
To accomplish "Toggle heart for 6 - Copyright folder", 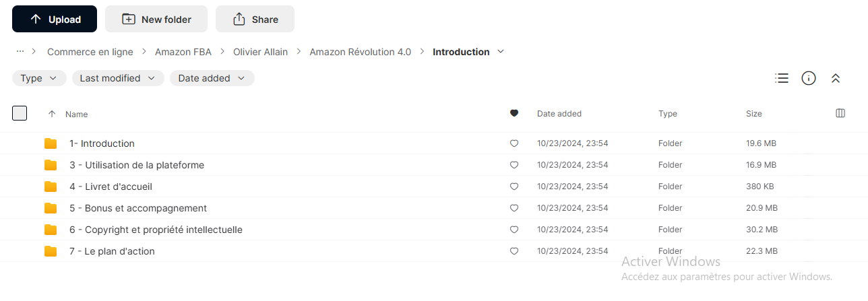I will pyautogui.click(x=514, y=230).
